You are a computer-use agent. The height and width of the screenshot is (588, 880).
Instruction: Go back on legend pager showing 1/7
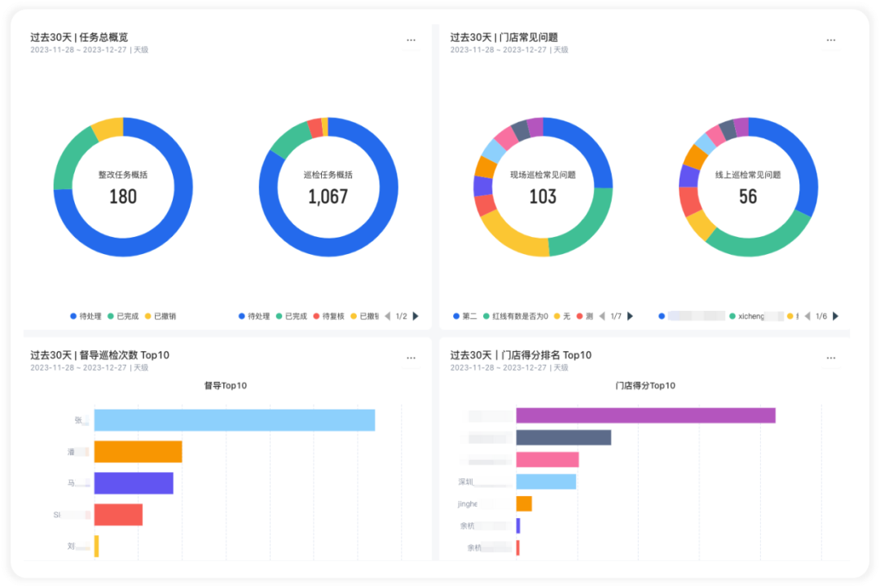[602, 317]
